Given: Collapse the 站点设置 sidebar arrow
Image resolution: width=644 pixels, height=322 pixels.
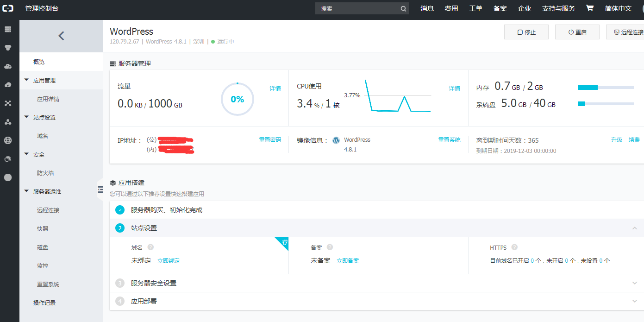Looking at the screenshot, I should click(x=26, y=117).
